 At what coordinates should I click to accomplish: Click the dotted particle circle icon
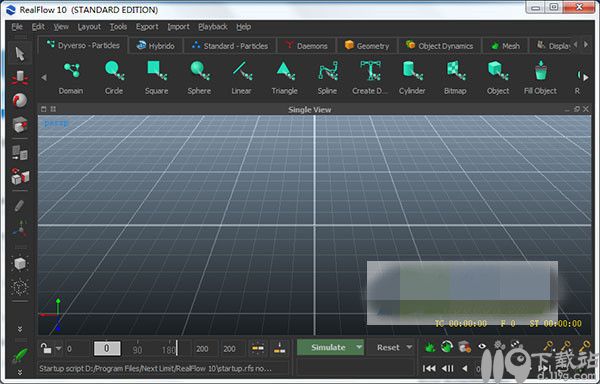point(20,287)
